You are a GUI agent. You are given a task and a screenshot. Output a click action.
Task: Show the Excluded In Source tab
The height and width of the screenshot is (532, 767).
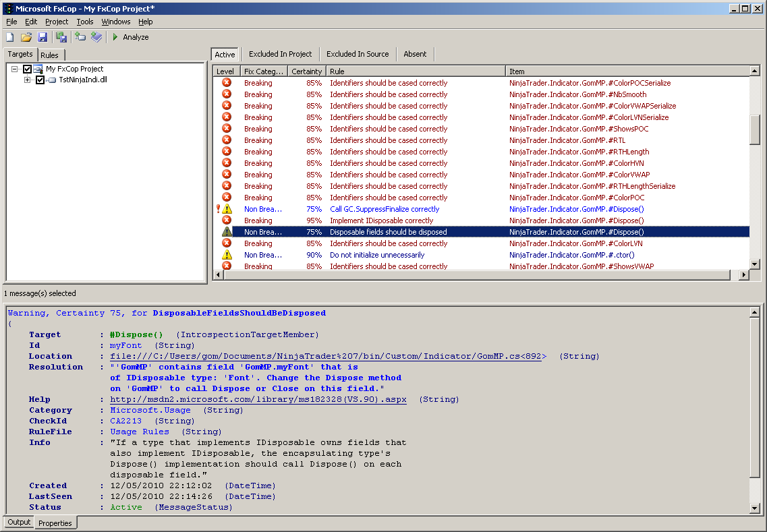coord(358,54)
